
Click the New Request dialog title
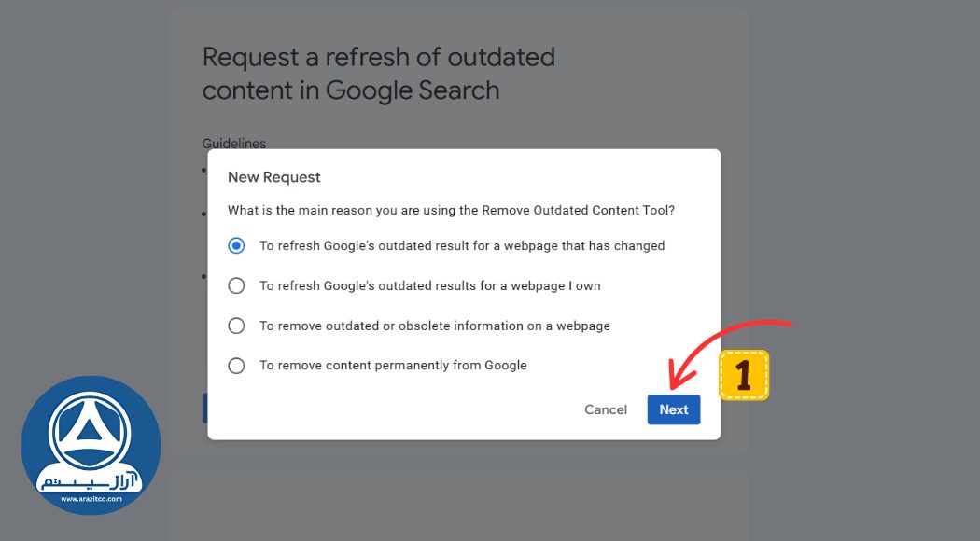tap(274, 177)
